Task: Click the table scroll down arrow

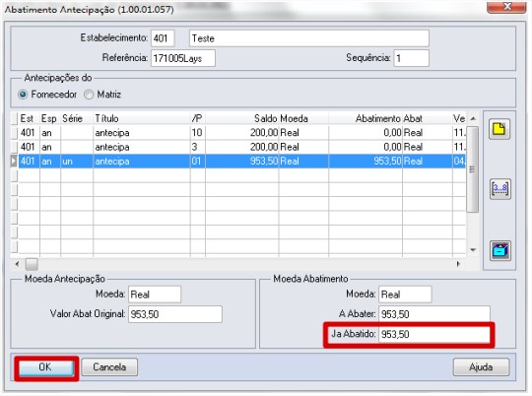Action: (473, 250)
